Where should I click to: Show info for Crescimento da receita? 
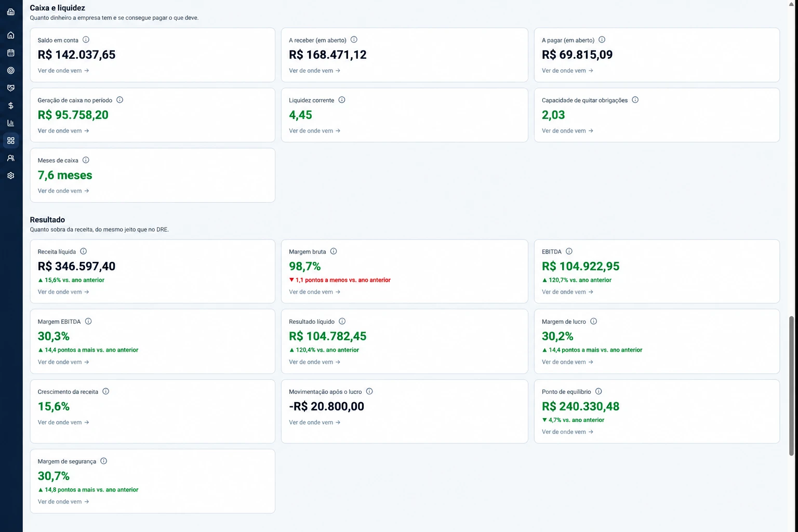click(x=105, y=391)
